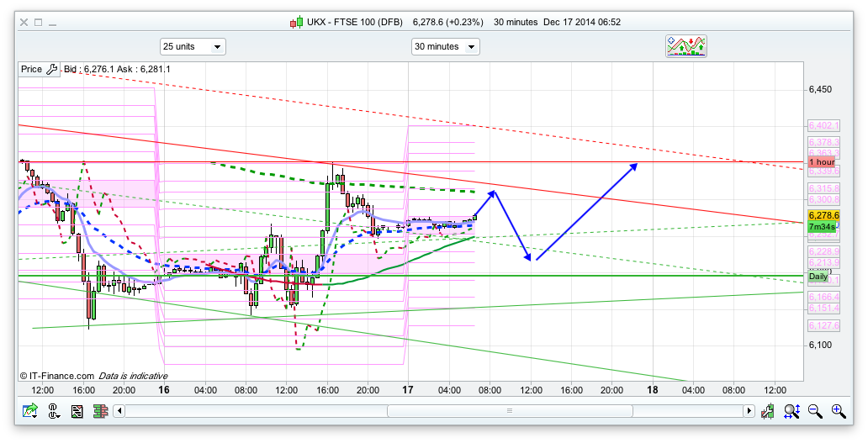Open the 25 units dropdown
This screenshot has width=868, height=443.
193,46
